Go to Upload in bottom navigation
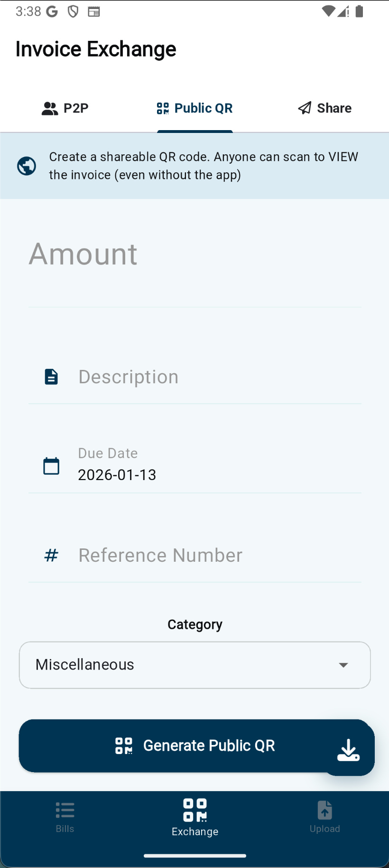 click(324, 816)
